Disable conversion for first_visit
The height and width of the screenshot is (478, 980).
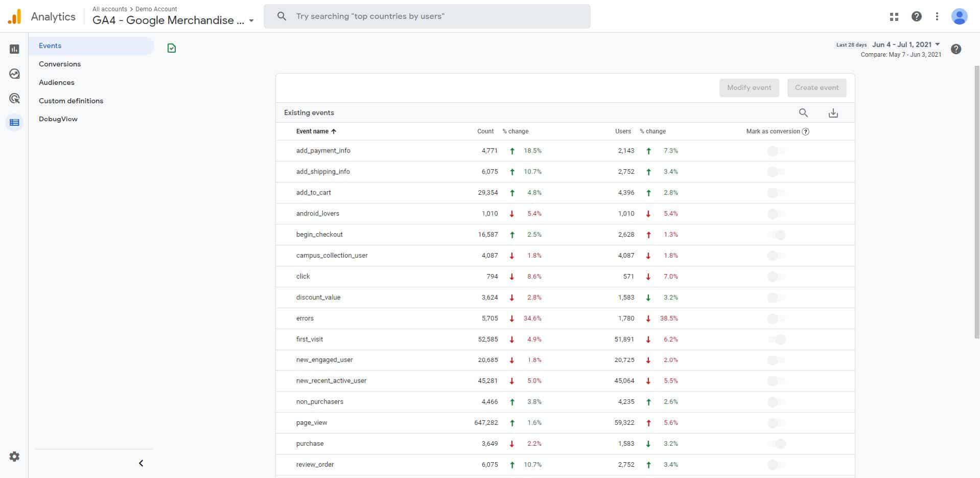[776, 339]
